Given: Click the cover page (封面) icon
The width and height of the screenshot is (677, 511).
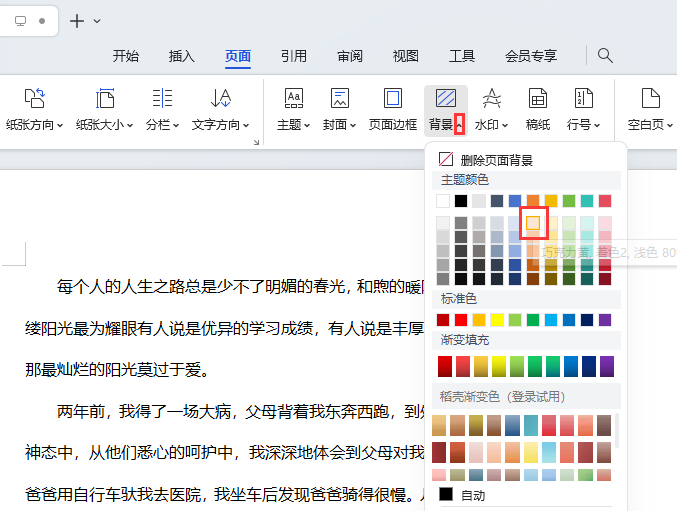Looking at the screenshot, I should pos(340,98).
